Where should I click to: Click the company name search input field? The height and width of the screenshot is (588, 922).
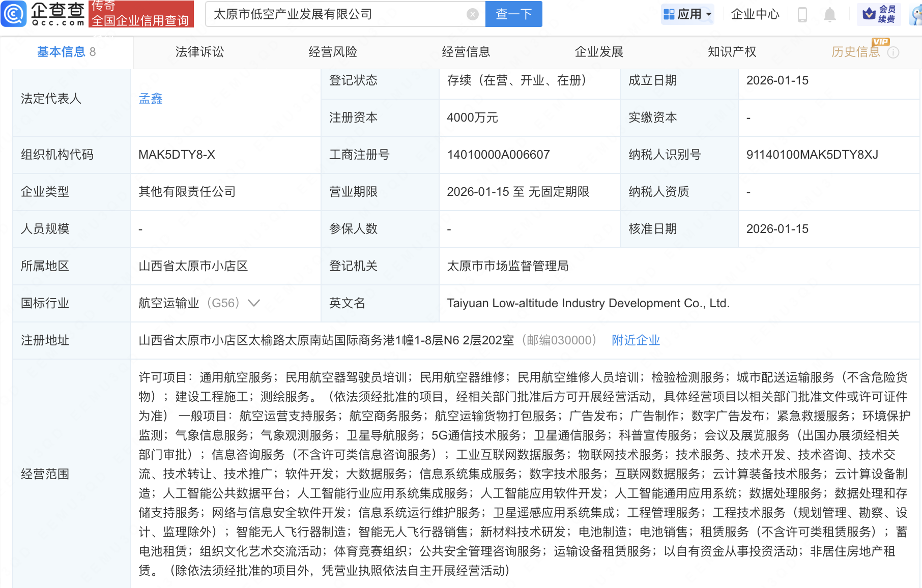click(336, 14)
